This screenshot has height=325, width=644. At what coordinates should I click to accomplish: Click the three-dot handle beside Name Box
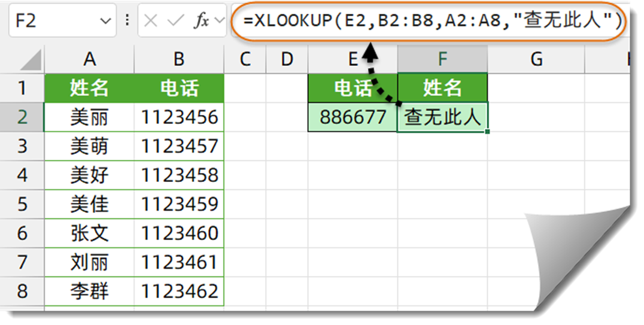pos(127,20)
